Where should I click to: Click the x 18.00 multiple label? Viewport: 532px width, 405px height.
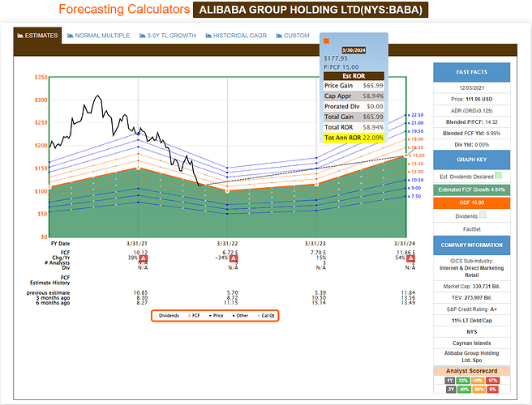[x=415, y=139]
